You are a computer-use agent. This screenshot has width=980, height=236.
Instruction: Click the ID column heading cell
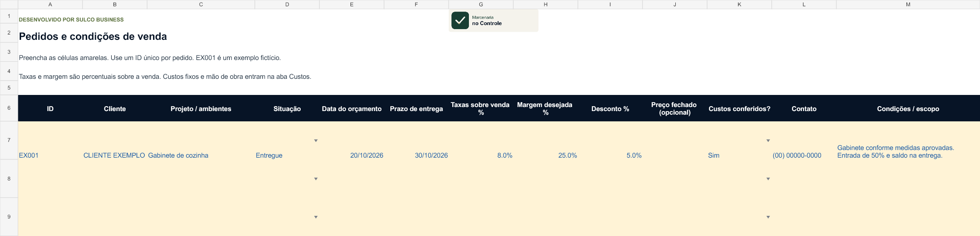coord(50,108)
